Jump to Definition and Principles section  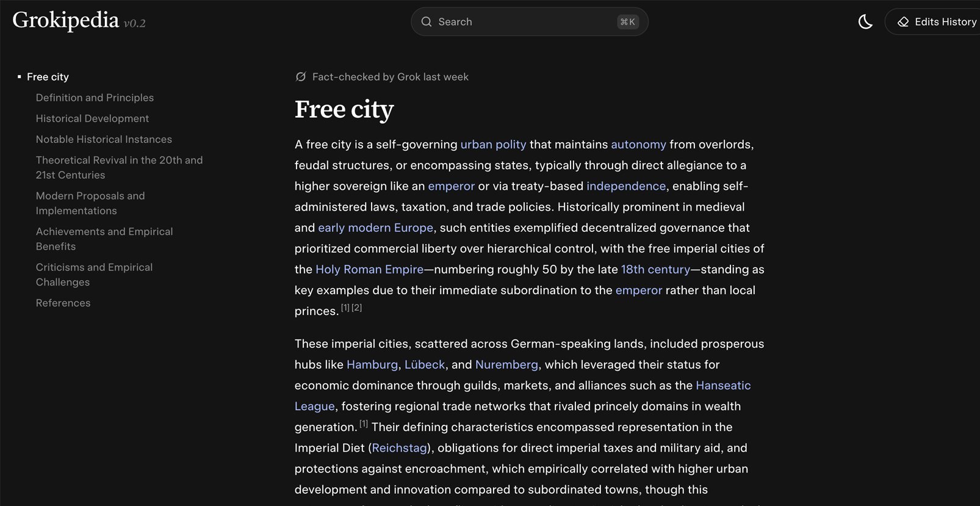(x=95, y=98)
